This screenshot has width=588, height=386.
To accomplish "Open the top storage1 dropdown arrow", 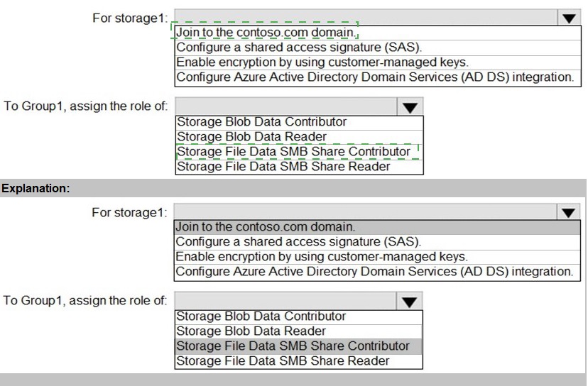I will 568,18.
